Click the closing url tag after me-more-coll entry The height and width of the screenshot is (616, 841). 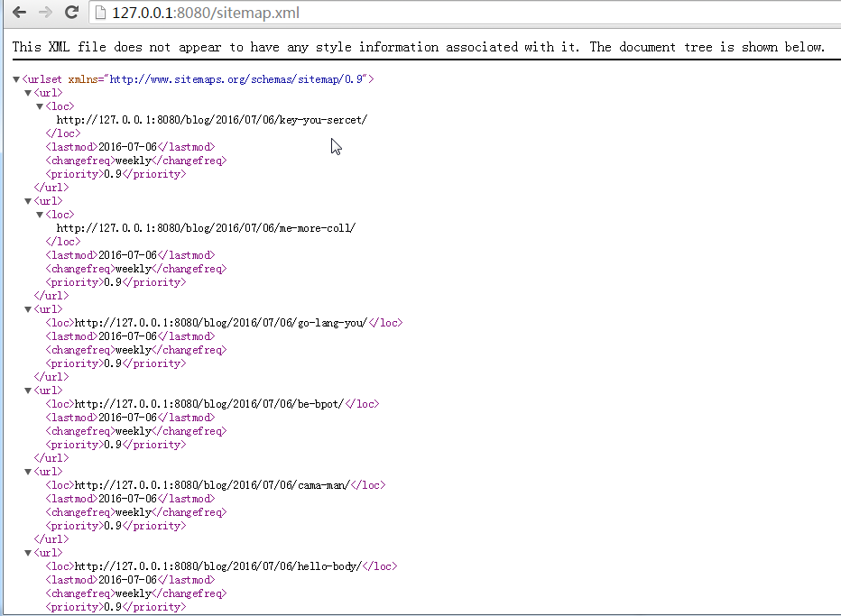[x=51, y=296]
